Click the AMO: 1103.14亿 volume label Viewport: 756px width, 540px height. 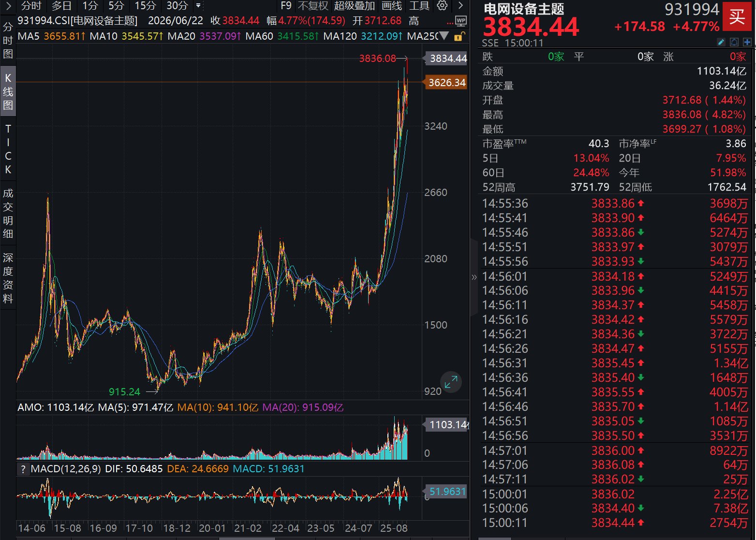click(56, 407)
